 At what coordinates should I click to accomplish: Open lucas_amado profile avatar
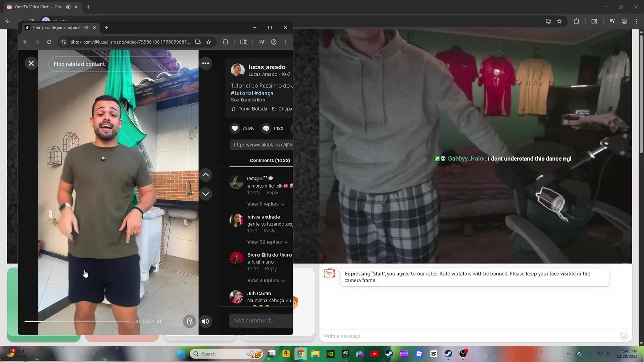[237, 70]
